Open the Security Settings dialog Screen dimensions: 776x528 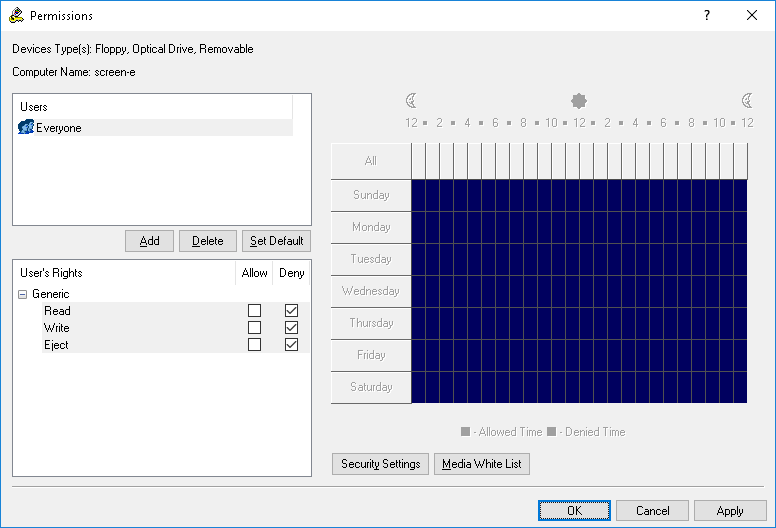(x=380, y=464)
